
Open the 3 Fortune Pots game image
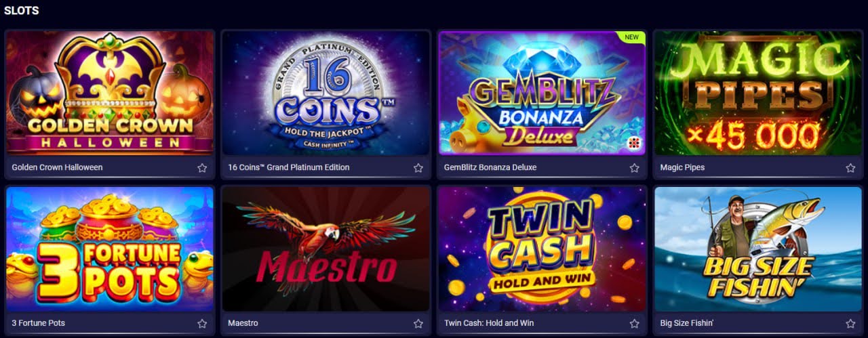tap(110, 249)
